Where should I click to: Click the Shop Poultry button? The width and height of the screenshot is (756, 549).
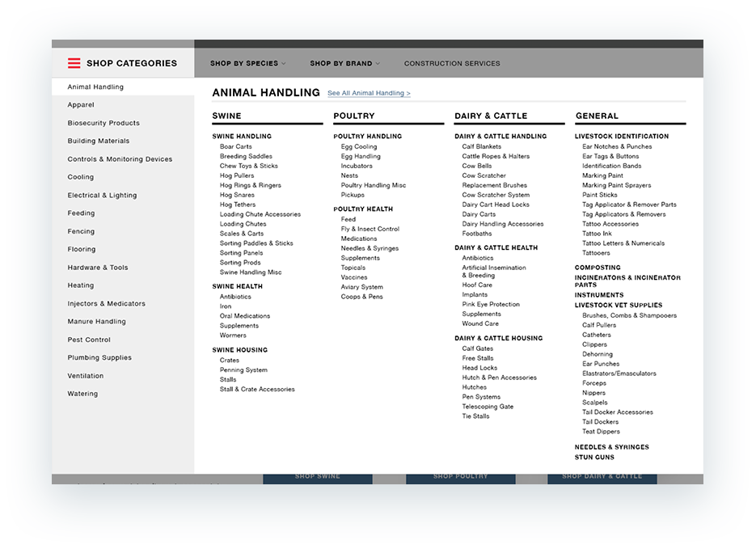point(460,477)
